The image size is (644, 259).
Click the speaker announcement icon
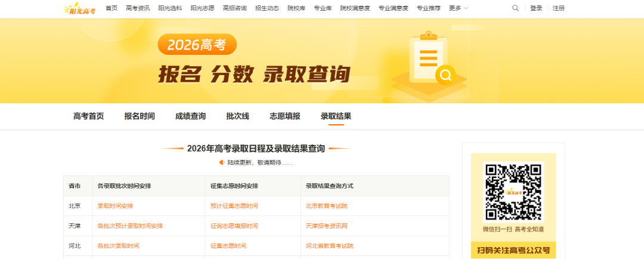tap(222, 163)
